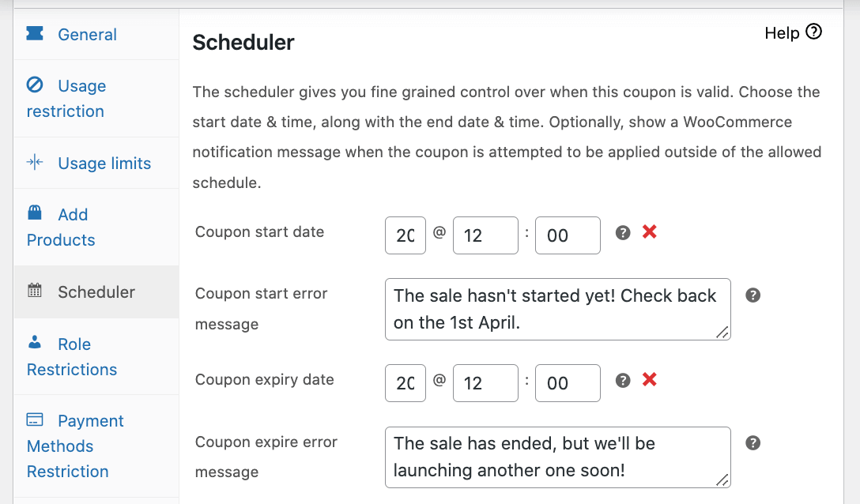The image size is (860, 504).
Task: Show tooltip for coupon expire error message
Action: pos(753,443)
